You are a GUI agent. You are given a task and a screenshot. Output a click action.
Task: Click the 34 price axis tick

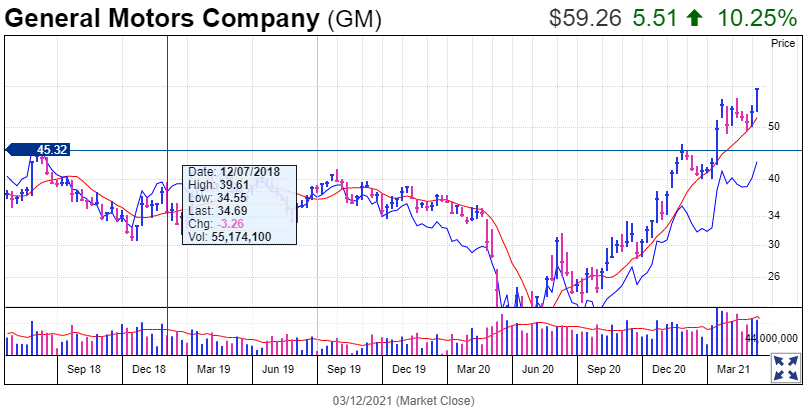pos(772,215)
